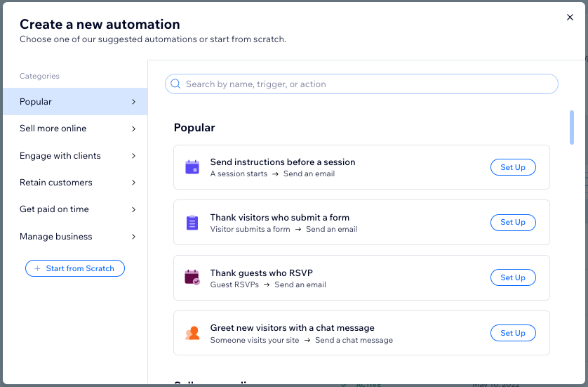This screenshot has height=387, width=588.
Task: Close the automation dialog with X
Action: pyautogui.click(x=570, y=18)
